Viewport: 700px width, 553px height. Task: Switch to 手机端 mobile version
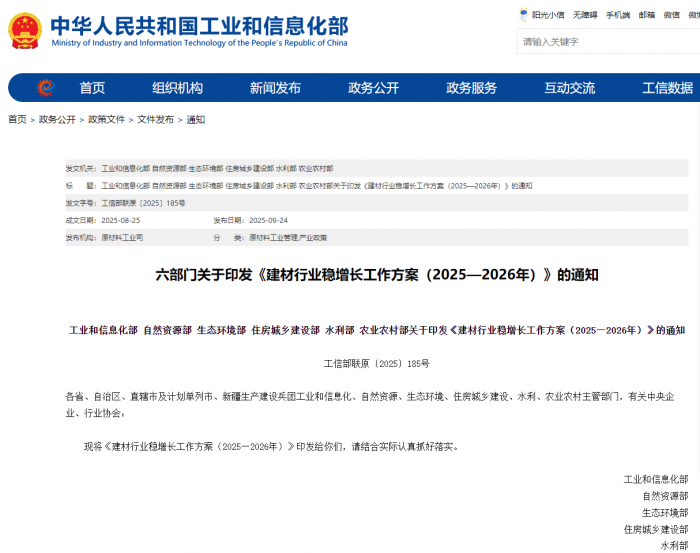tap(618, 15)
